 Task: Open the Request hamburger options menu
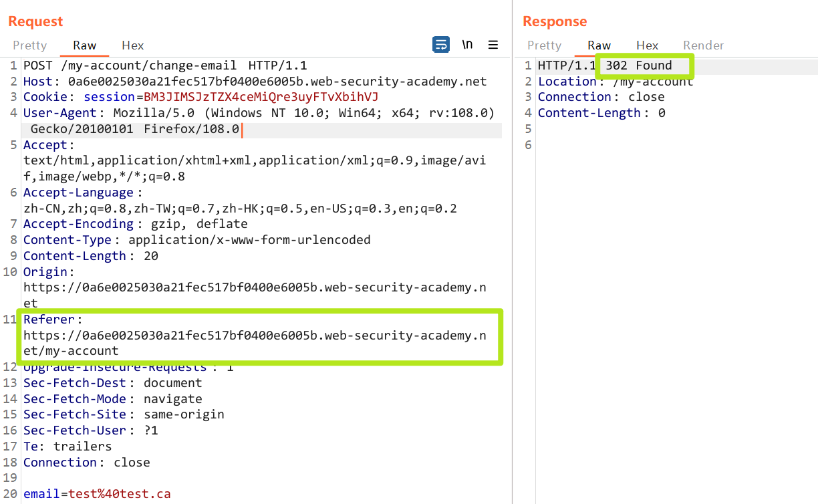[x=493, y=45]
